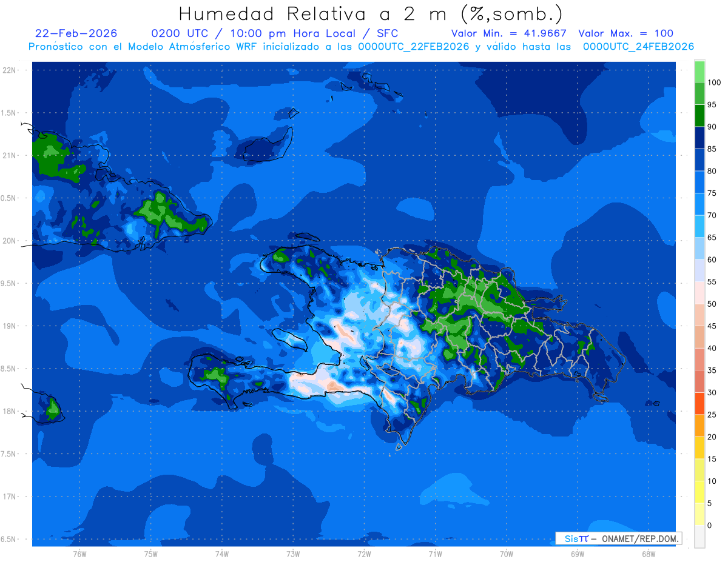728x562 pixels.
Task: Click the "22N" latitude axis label
Action: pos(8,70)
